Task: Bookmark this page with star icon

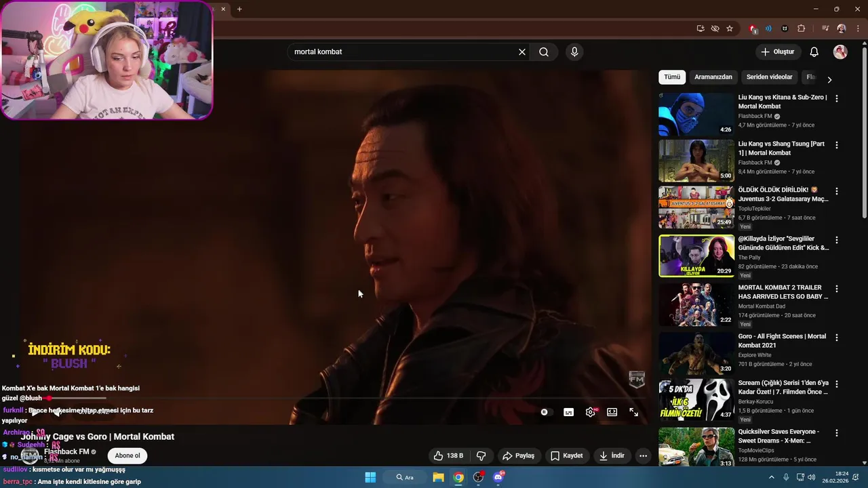Action: pos(730,28)
